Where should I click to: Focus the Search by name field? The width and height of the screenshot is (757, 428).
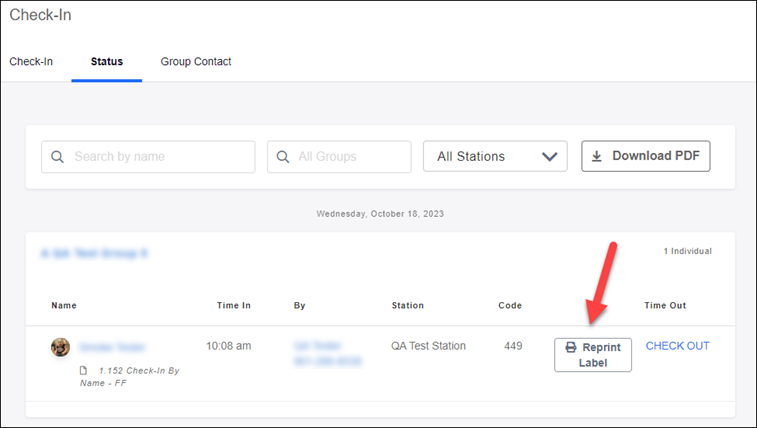(155, 157)
